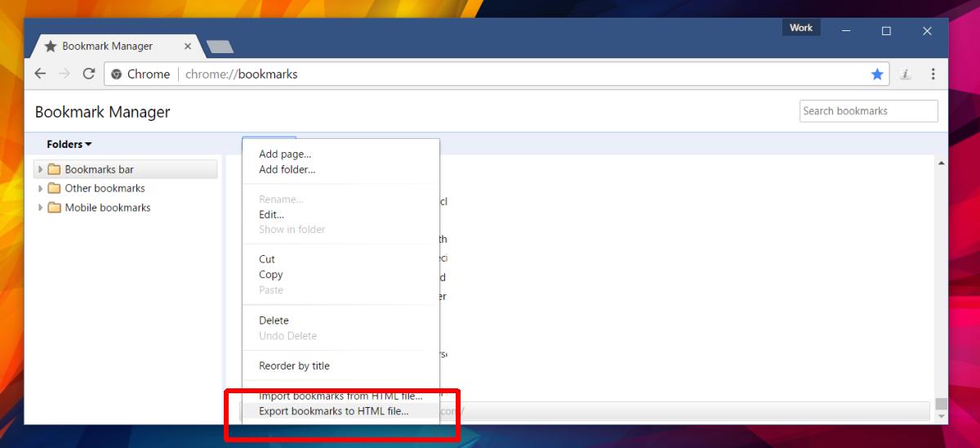Select Other bookmarks in folder tree
The image size is (980, 448).
105,188
